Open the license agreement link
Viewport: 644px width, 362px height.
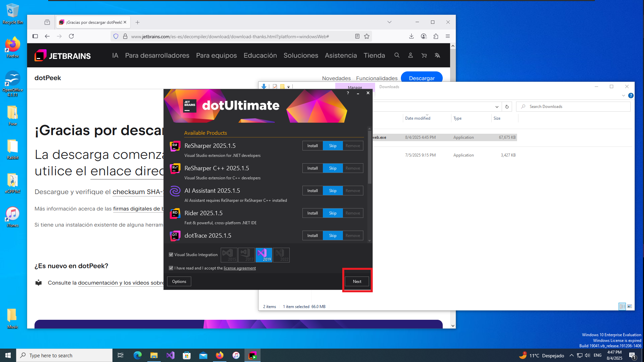click(x=240, y=268)
